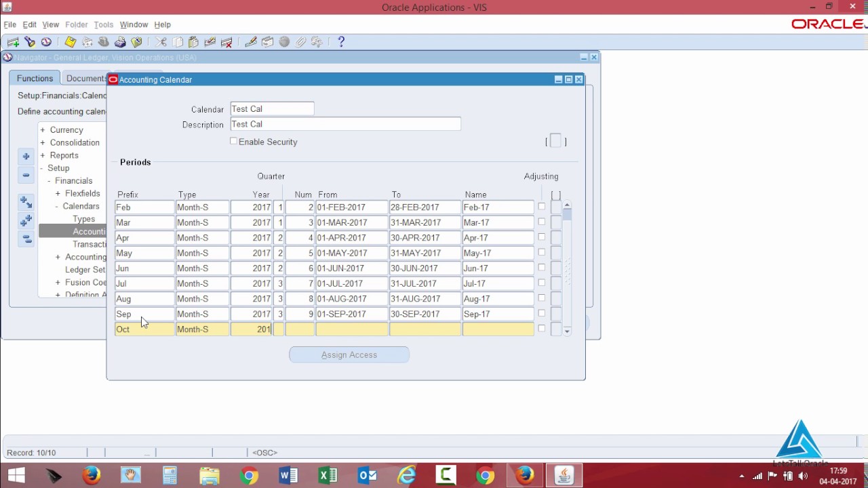Tick the Adjusting checkbox for Jun-17 period

(541, 268)
